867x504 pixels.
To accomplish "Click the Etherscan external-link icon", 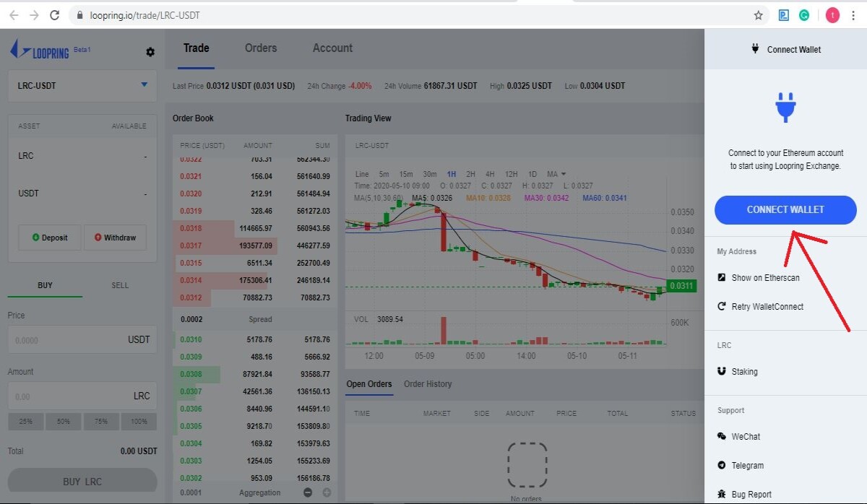I will point(721,277).
